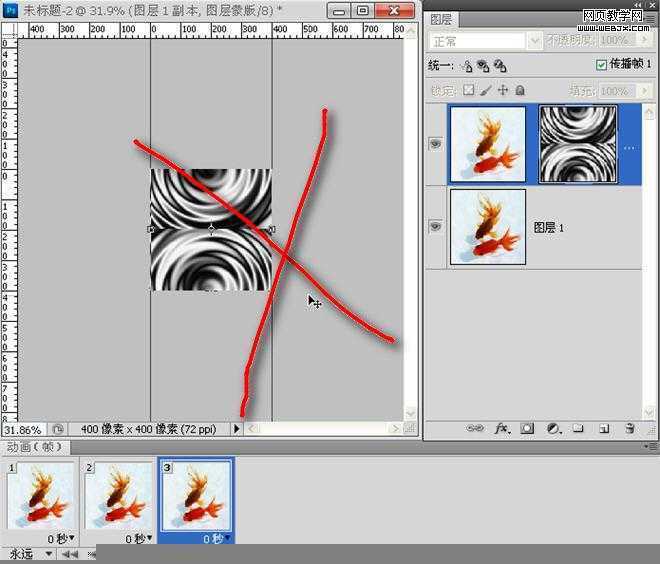Open new adjustment layer half-circle icon
Viewport: 660px width, 564px height.
(553, 428)
